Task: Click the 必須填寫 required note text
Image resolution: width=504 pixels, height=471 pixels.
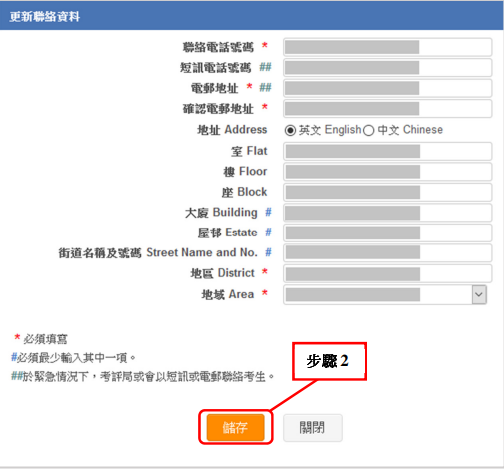Action: [45, 339]
